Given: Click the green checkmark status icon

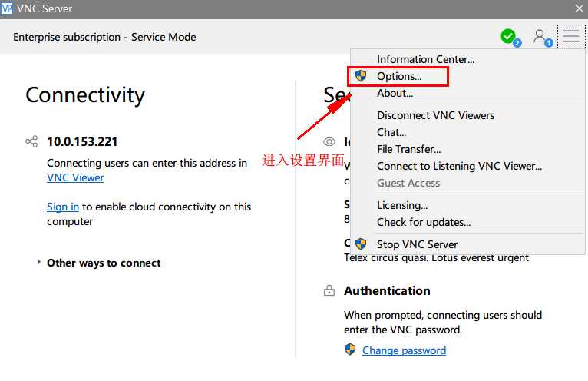Looking at the screenshot, I should [x=509, y=37].
